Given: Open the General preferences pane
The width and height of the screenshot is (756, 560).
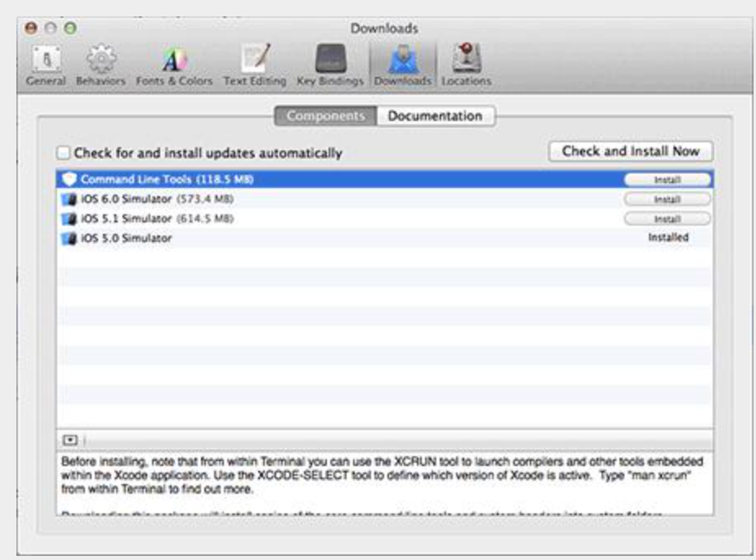Looking at the screenshot, I should (46, 65).
